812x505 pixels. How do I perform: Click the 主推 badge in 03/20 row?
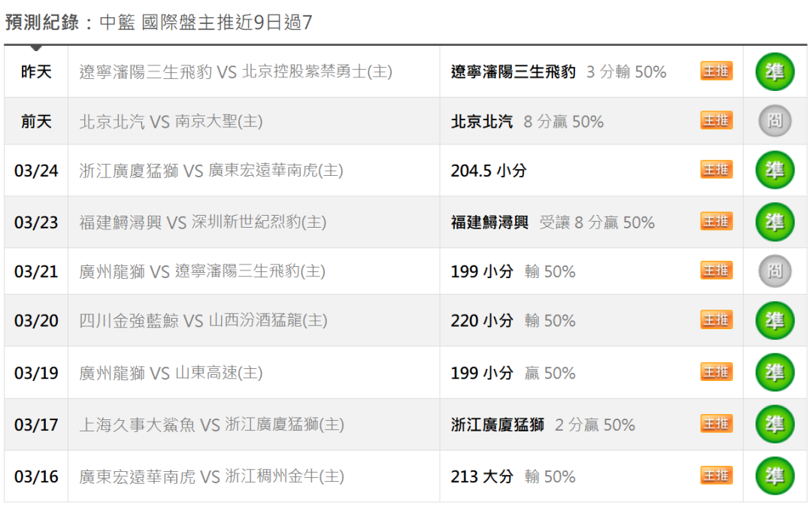click(717, 320)
